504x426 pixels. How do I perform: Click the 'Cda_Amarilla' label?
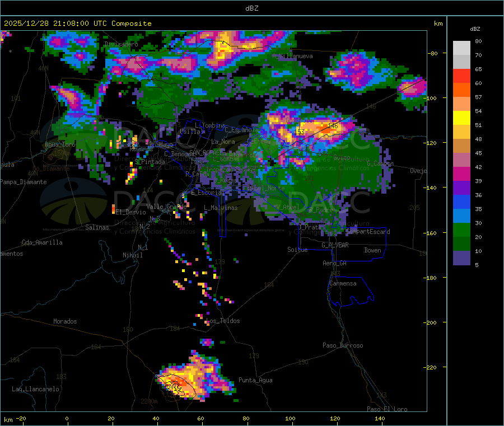coord(42,242)
